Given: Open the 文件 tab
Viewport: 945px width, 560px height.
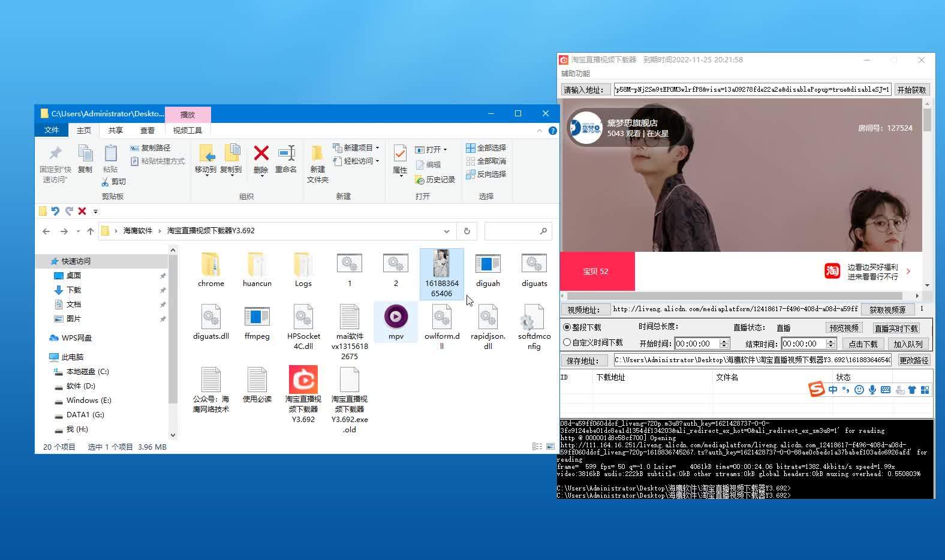Looking at the screenshot, I should (52, 130).
